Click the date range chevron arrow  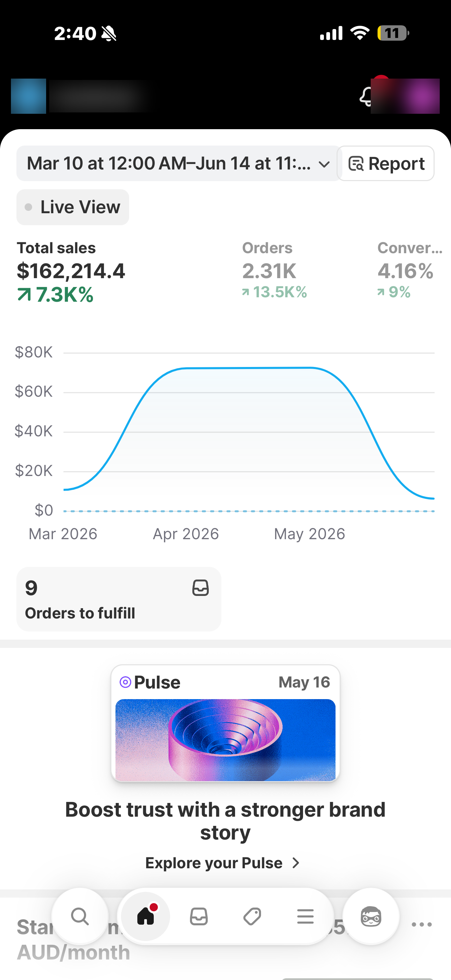(324, 164)
